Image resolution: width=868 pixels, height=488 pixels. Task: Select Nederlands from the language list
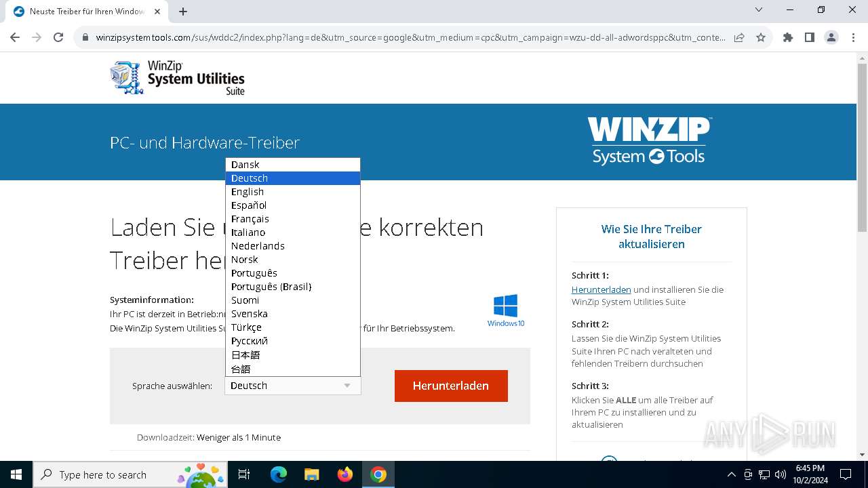(293, 246)
